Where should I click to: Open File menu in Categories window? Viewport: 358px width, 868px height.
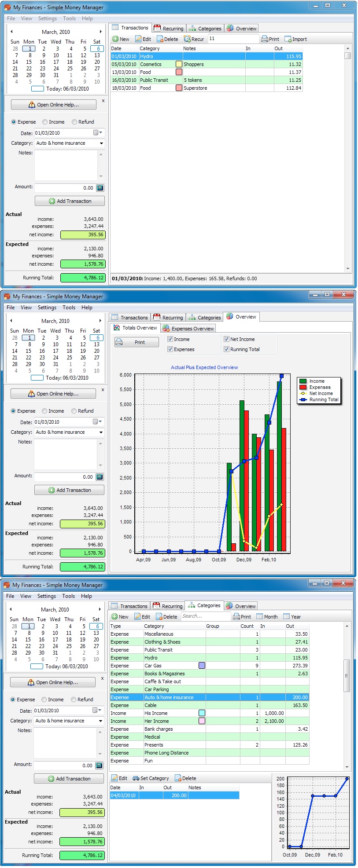click(x=10, y=596)
